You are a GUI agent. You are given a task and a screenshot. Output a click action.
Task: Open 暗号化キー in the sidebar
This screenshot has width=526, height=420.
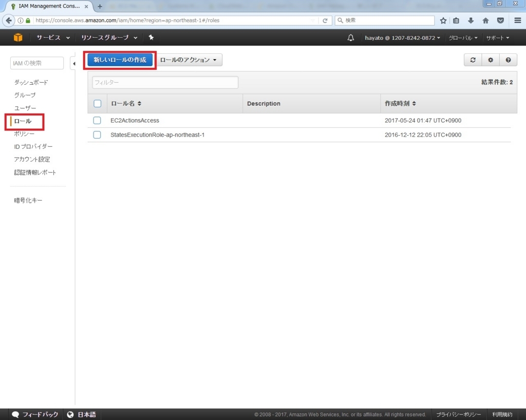[28, 200]
